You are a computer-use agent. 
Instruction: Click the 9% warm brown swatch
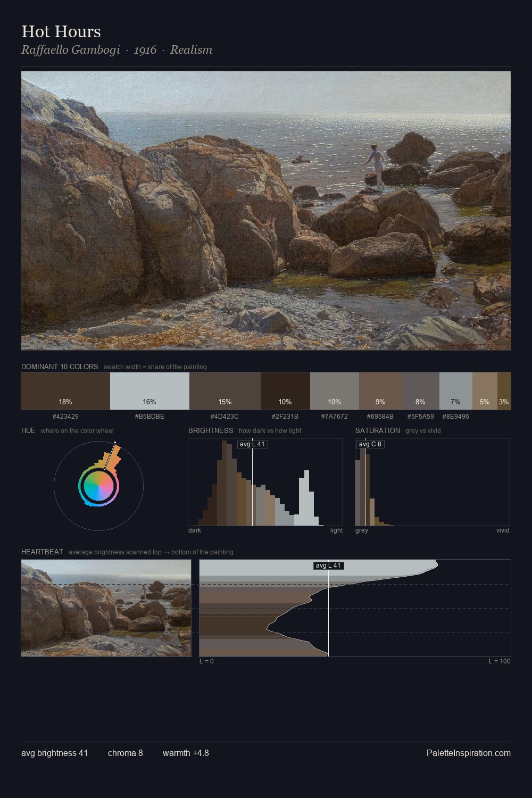(x=380, y=391)
